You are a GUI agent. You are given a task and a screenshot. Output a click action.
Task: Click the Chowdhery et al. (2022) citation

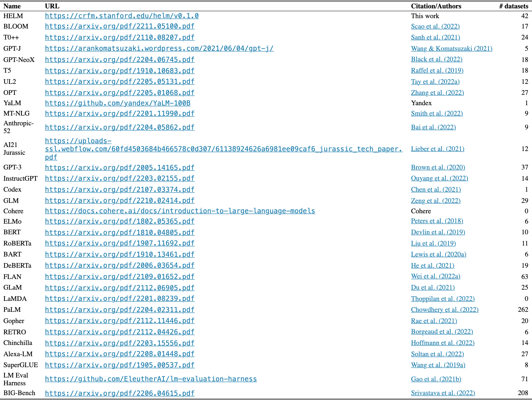(445, 310)
